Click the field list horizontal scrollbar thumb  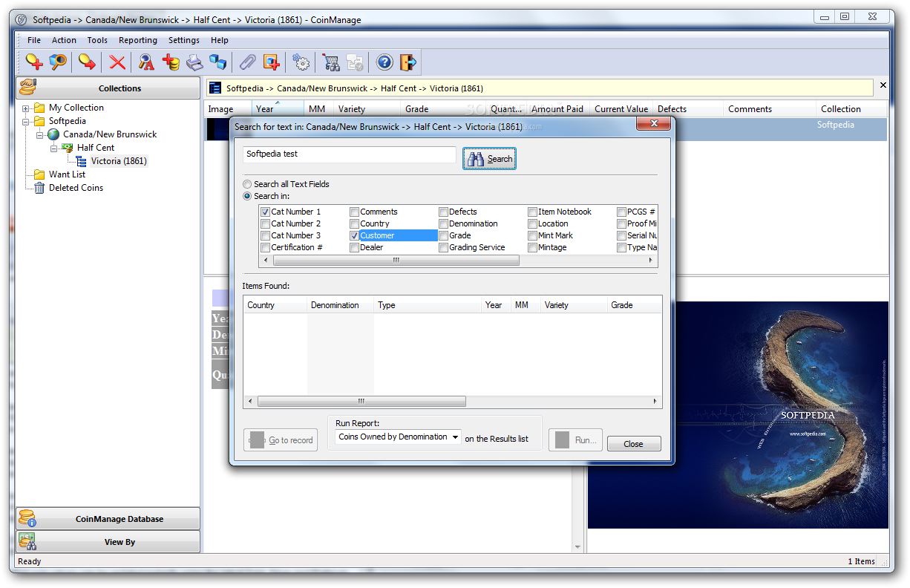[396, 261]
